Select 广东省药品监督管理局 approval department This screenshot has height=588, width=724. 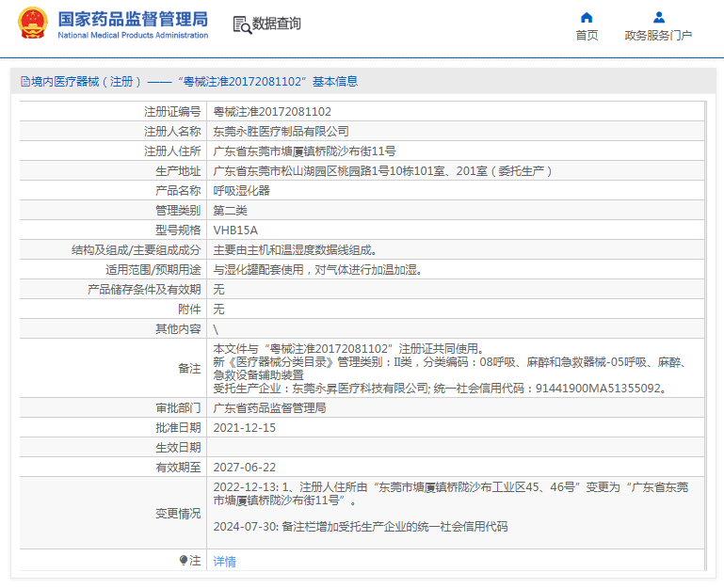point(269,408)
